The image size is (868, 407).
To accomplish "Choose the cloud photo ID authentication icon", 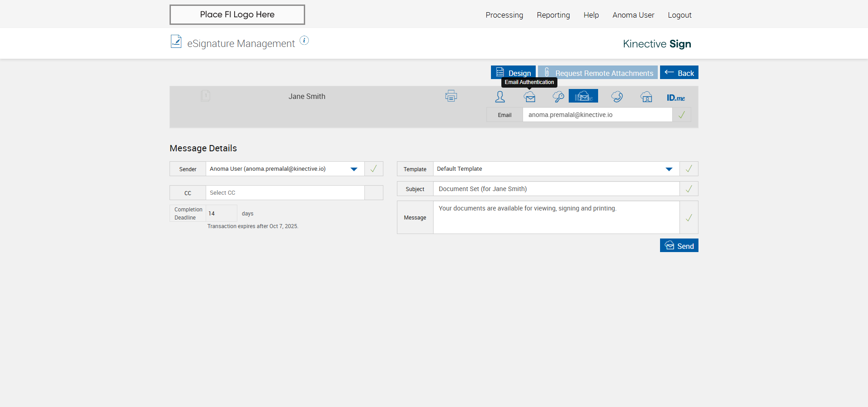I will click(x=646, y=97).
